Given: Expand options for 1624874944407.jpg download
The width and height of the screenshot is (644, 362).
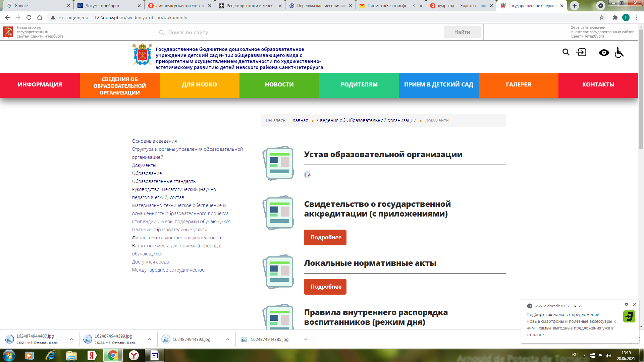Looking at the screenshot, I should [71, 339].
